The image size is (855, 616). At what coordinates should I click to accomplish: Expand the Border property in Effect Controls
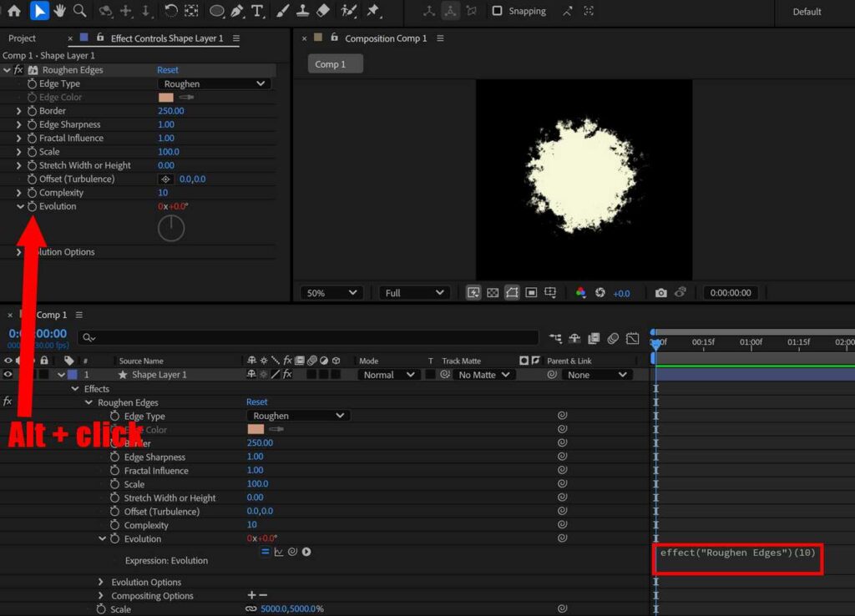[x=19, y=111]
